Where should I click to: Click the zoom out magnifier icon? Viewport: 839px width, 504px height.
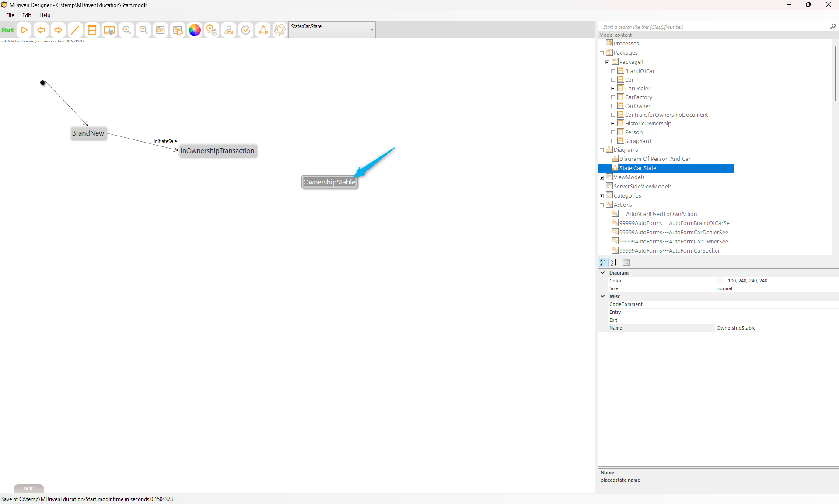coord(143,30)
